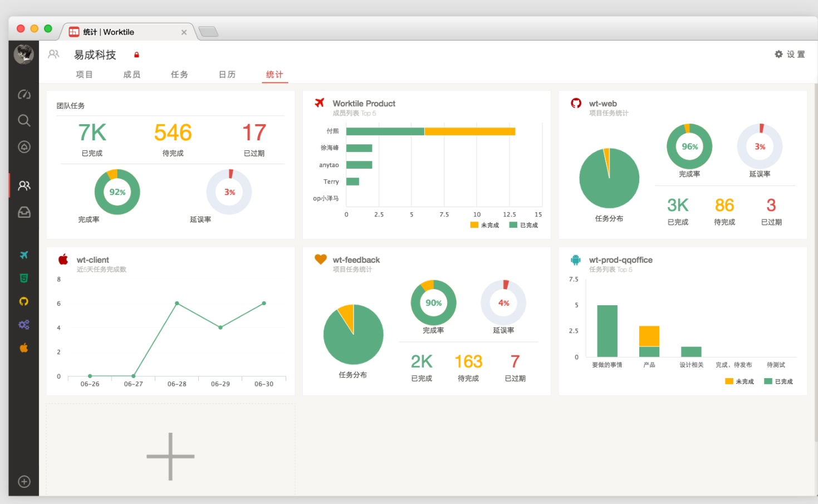Click the Worktile favicon in the browser tab
The height and width of the screenshot is (504, 818).
pos(74,32)
